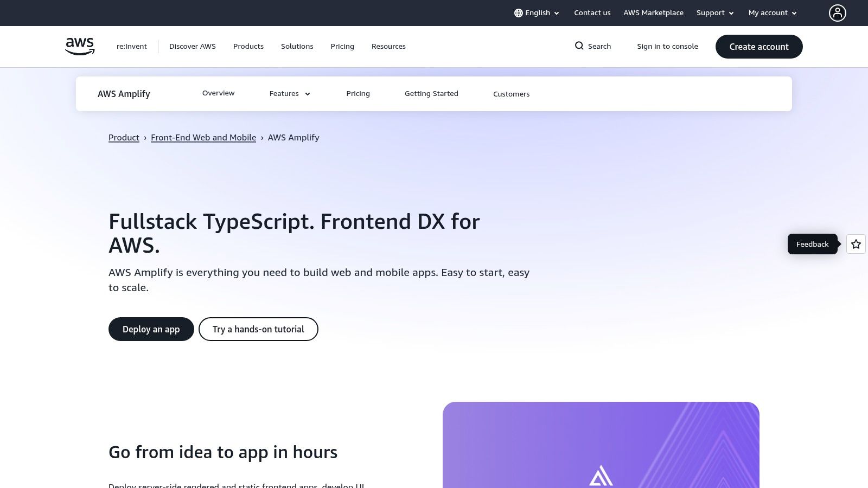Click the Amplify logo in the purple card
This screenshot has height=488, width=868.
[x=601, y=476]
